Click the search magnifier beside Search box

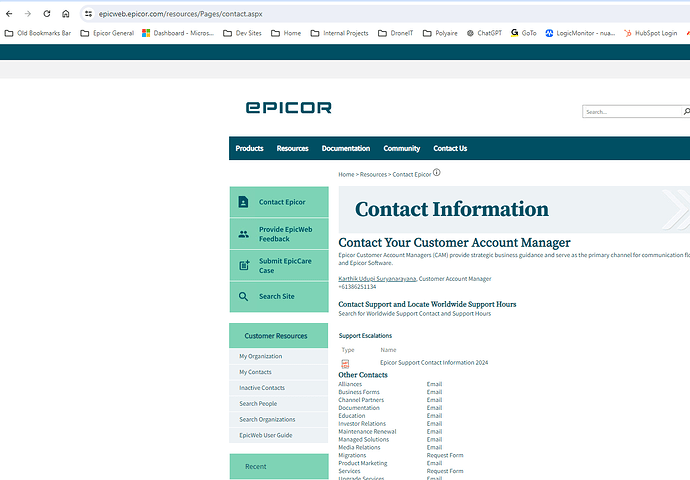(x=686, y=112)
